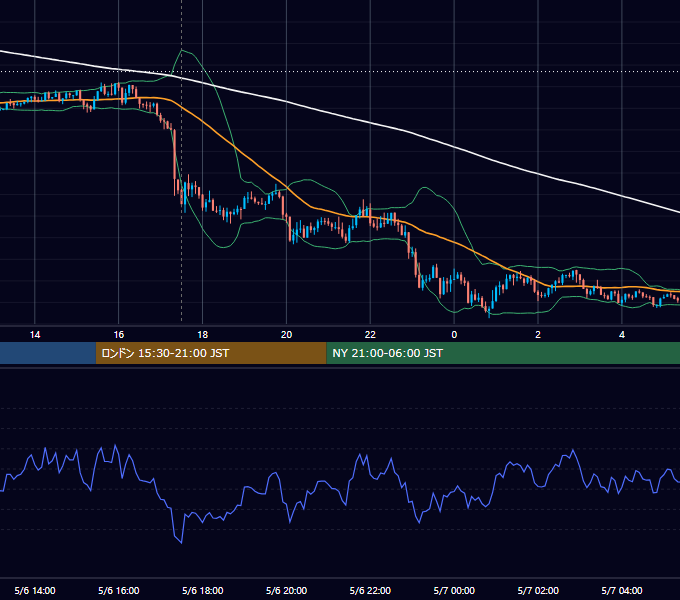Click the NY 21:00-06:00 JST session bar
Screen dimensions: 680x600
click(503, 353)
